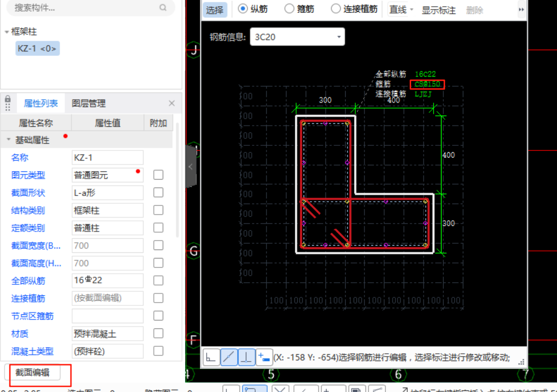
Task: Check the 截面形状 additional checkbox
Action: click(158, 193)
